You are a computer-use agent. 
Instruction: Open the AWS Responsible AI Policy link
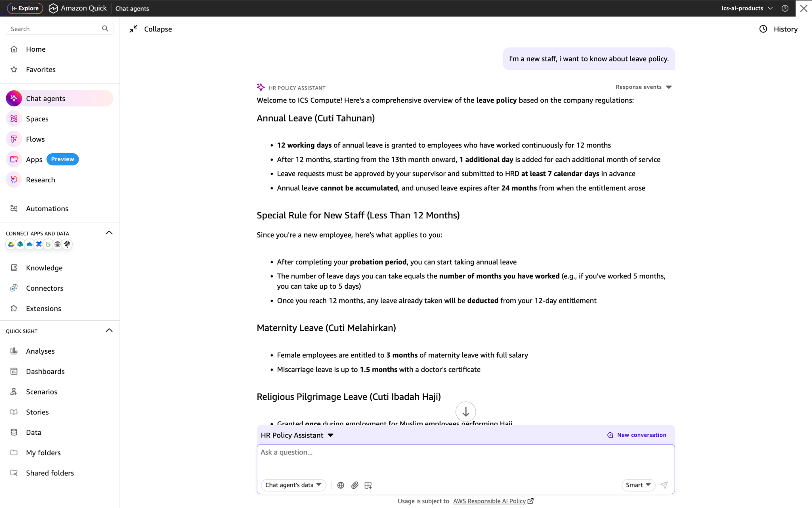[493, 501]
